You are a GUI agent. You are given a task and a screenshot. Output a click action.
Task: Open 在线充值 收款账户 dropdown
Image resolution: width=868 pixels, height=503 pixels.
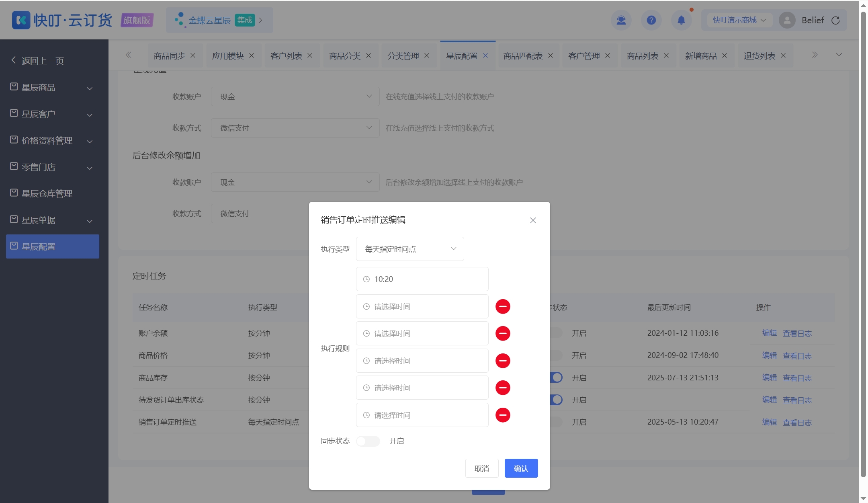[x=295, y=96]
